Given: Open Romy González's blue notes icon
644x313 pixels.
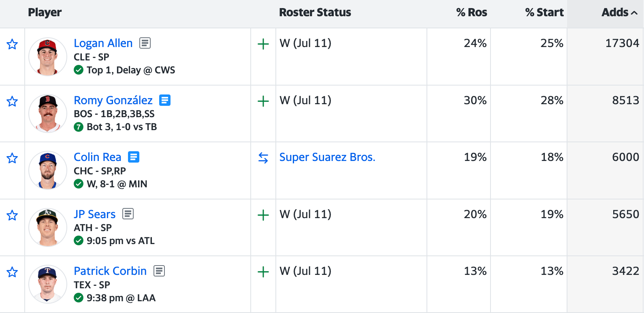Looking at the screenshot, I should 165,100.
